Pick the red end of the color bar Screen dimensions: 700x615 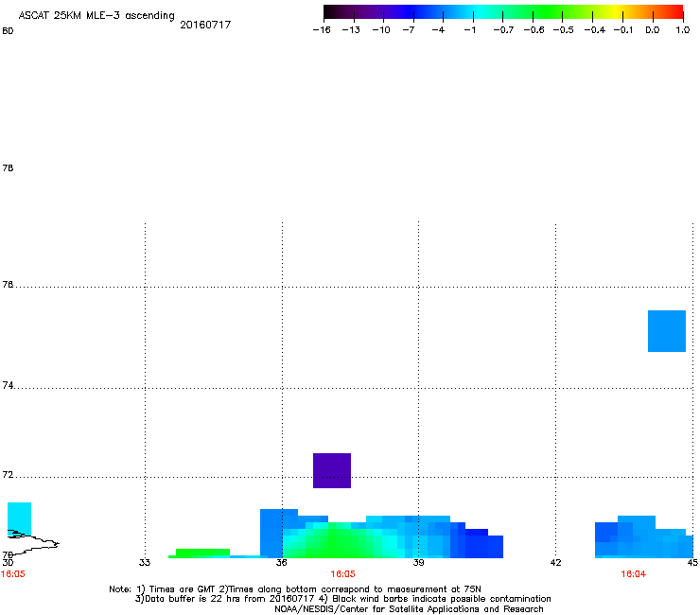[676, 12]
